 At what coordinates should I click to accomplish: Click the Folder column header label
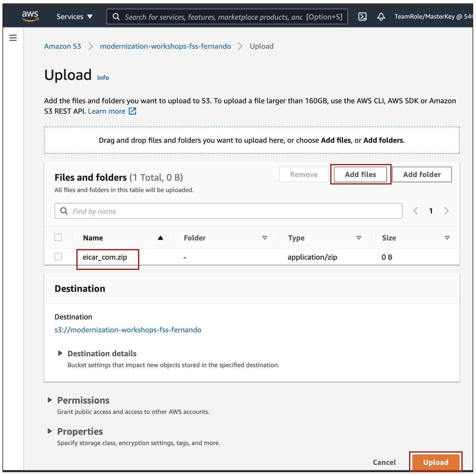coord(195,238)
